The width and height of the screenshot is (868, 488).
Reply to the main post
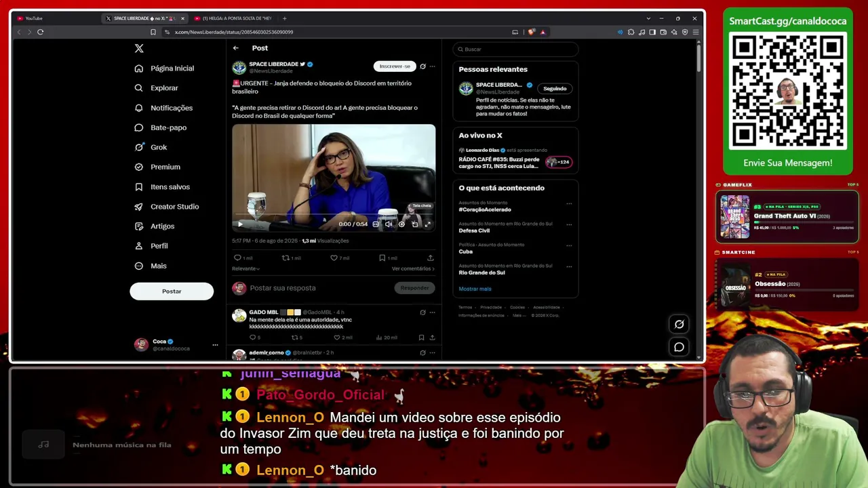243,258
